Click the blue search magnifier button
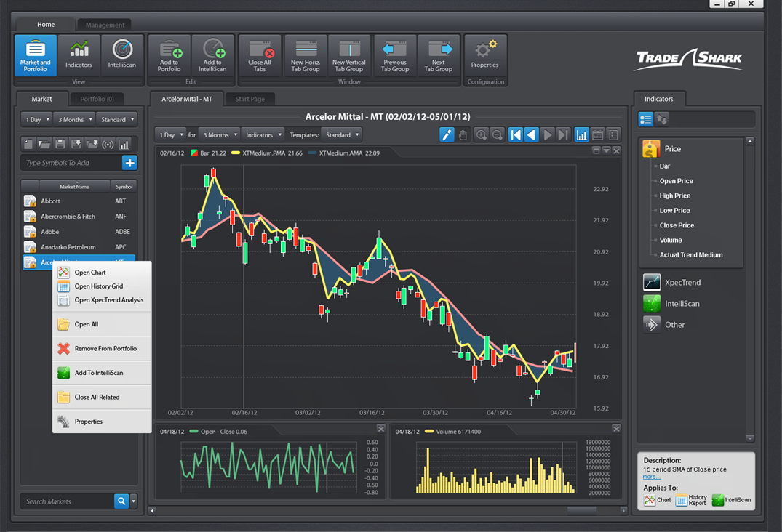Screen dimensions: 782x532 coord(121,501)
